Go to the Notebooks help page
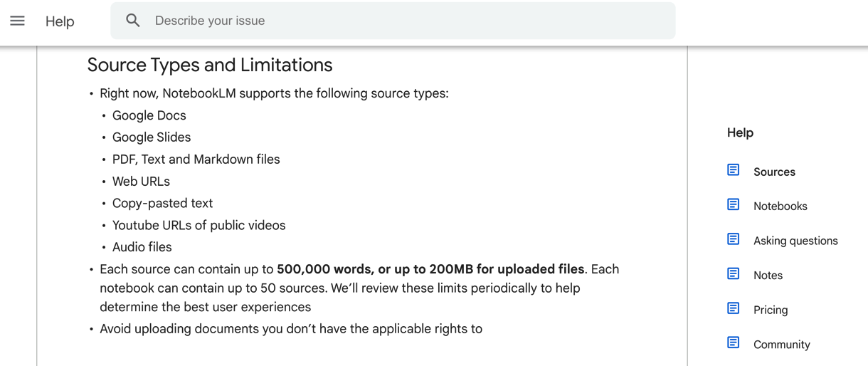 click(780, 206)
